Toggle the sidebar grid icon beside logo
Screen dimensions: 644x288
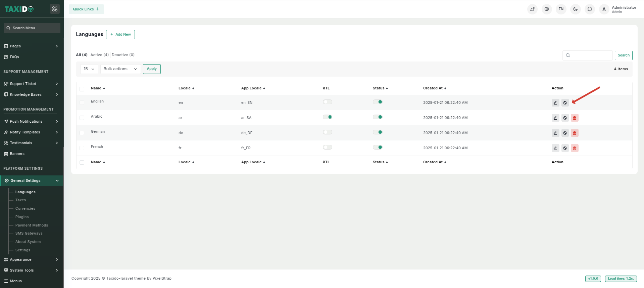[x=55, y=9]
